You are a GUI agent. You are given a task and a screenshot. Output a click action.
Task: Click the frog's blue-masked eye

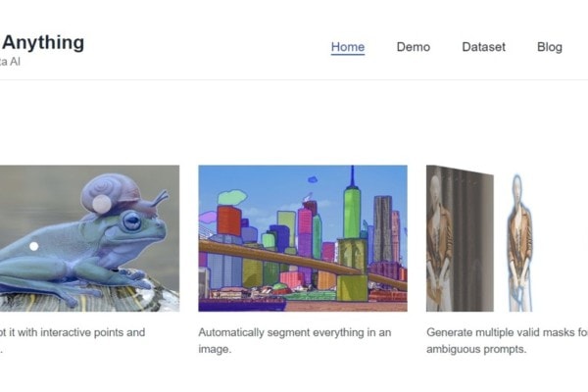tap(132, 220)
